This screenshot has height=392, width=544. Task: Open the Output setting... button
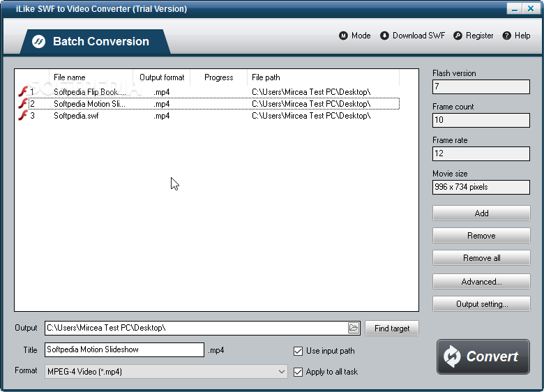pos(481,304)
